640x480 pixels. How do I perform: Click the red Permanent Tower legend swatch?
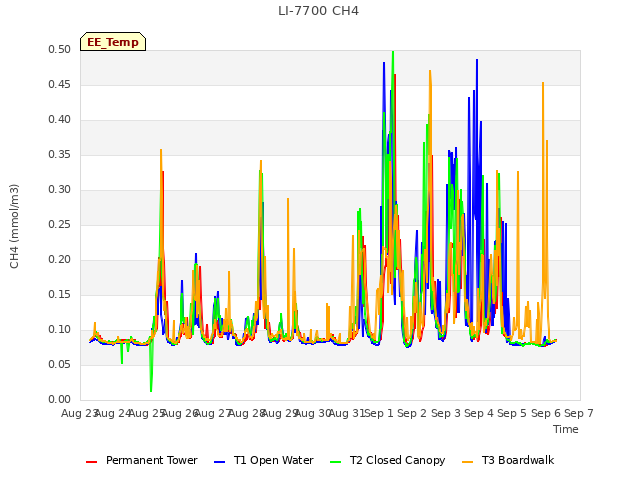(91, 462)
